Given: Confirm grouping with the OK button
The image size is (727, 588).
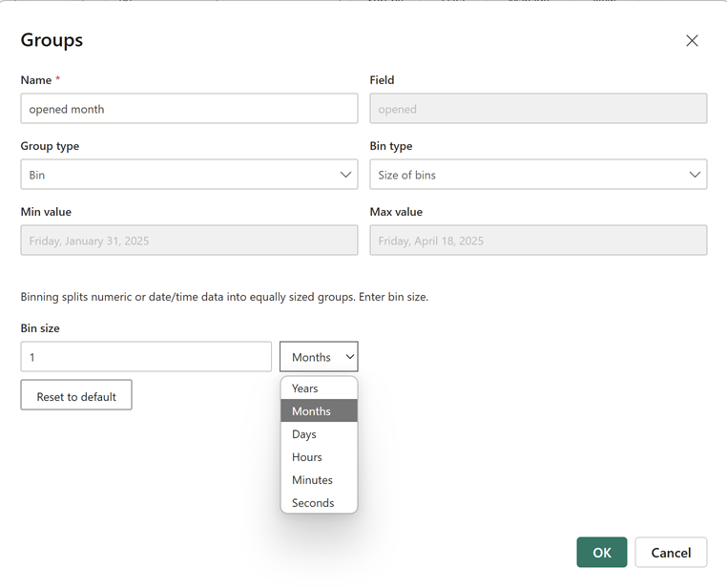Looking at the screenshot, I should [x=601, y=553].
